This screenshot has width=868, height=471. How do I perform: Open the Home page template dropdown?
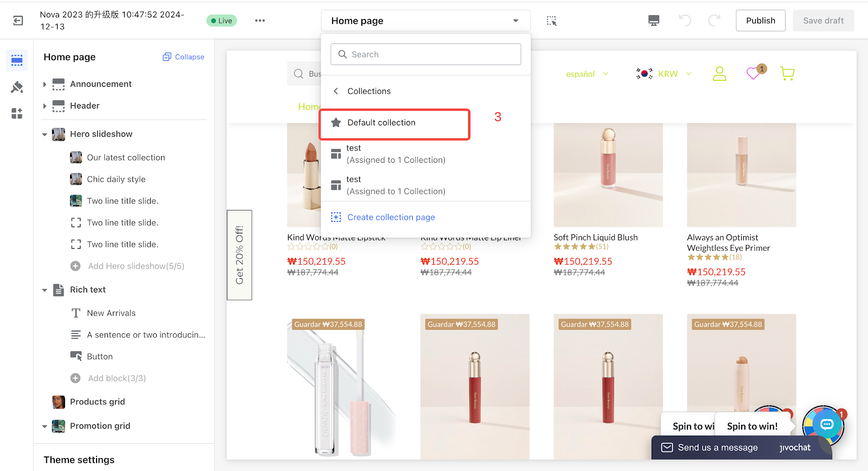coord(426,21)
